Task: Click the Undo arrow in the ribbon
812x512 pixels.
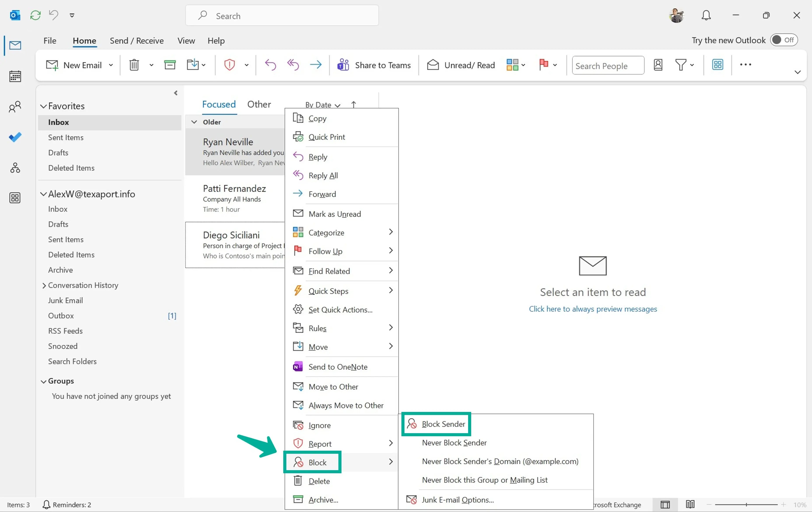Action: click(270, 65)
